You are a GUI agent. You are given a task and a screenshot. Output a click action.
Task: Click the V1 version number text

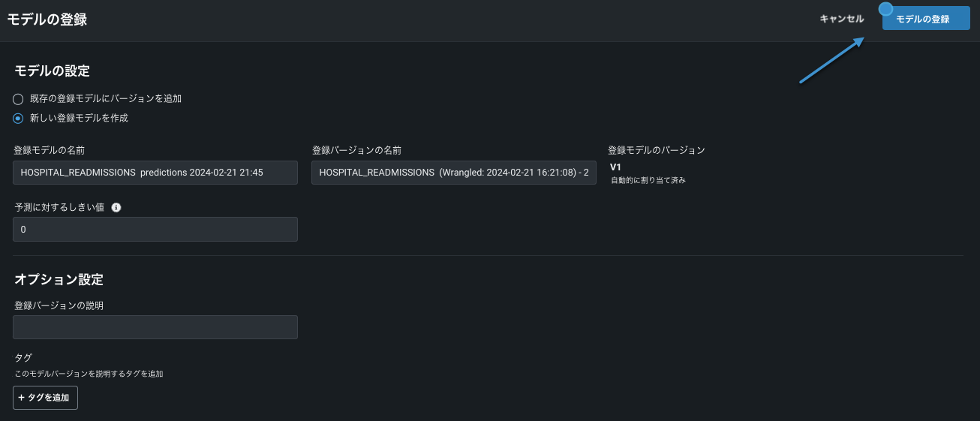(616, 167)
